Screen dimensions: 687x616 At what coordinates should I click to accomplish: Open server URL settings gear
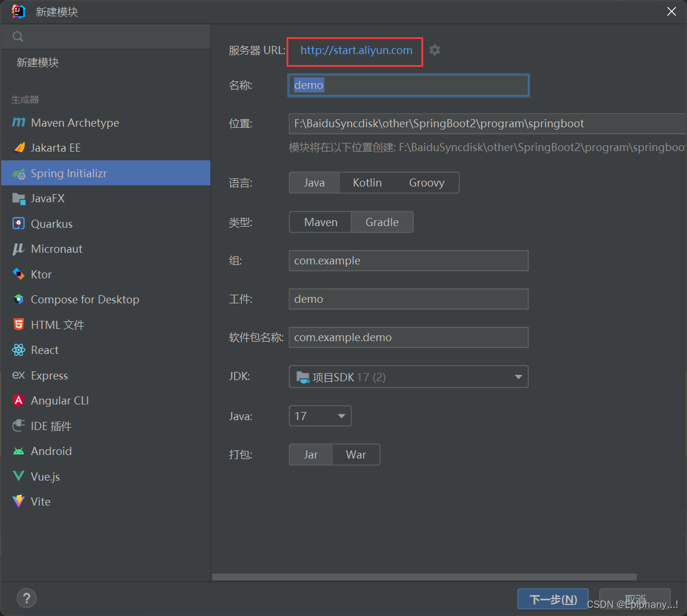(x=434, y=51)
